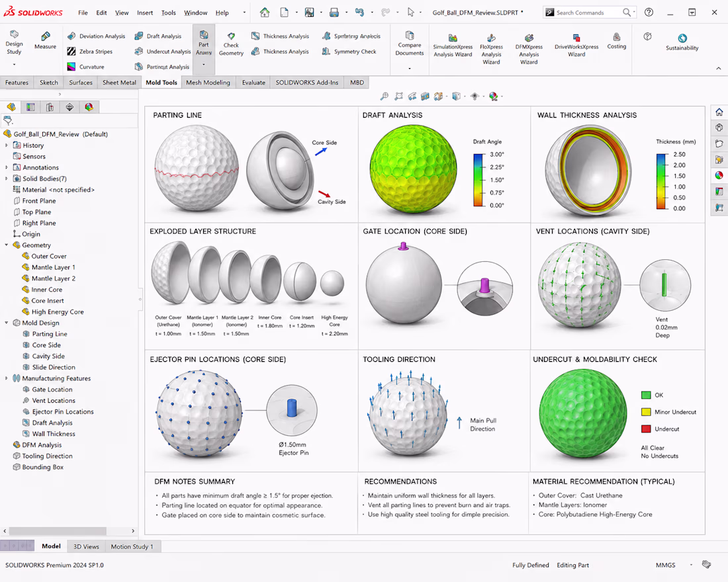The width and height of the screenshot is (728, 582).
Task: Switch to the Evaluate ribbon tab
Action: (253, 82)
